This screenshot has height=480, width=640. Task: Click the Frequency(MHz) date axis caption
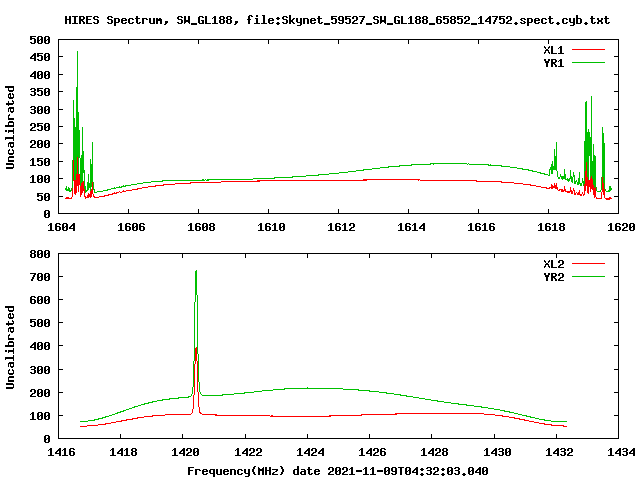click(338, 471)
